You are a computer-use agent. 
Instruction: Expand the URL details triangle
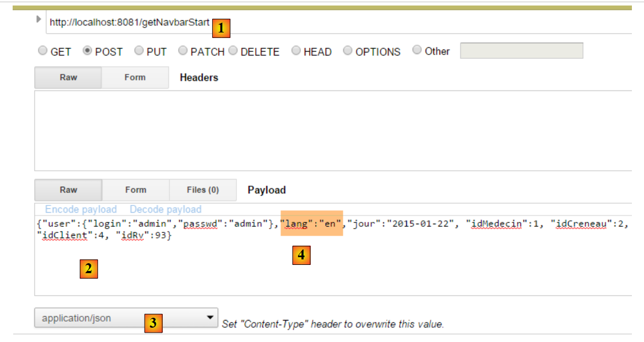[x=38, y=19]
